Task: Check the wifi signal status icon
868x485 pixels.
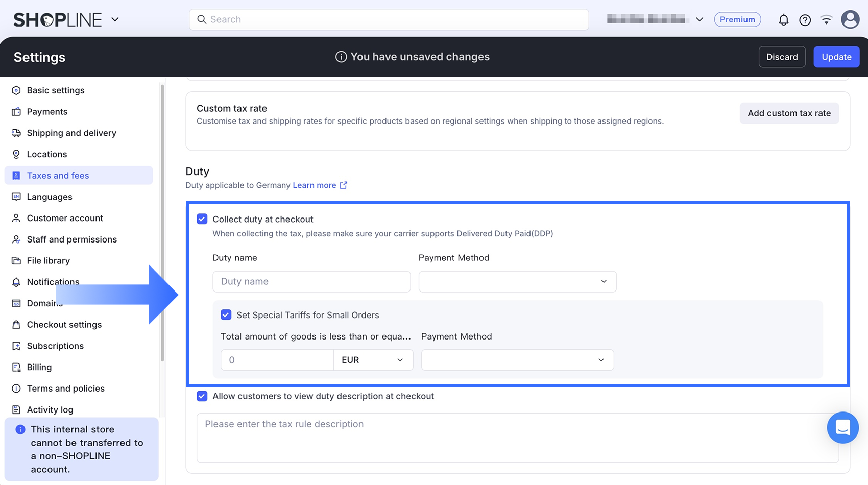Action: 826,20
